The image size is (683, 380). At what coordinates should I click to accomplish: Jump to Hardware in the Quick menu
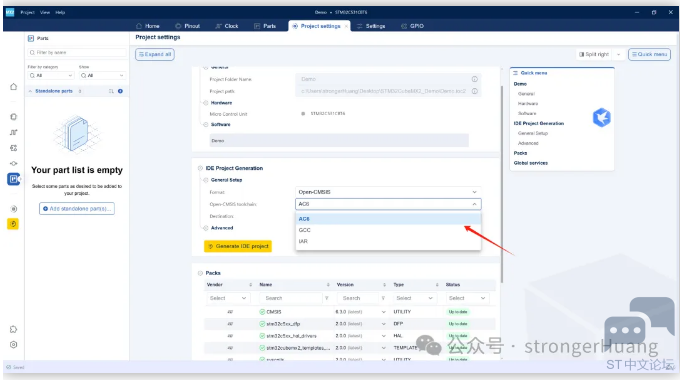point(527,104)
